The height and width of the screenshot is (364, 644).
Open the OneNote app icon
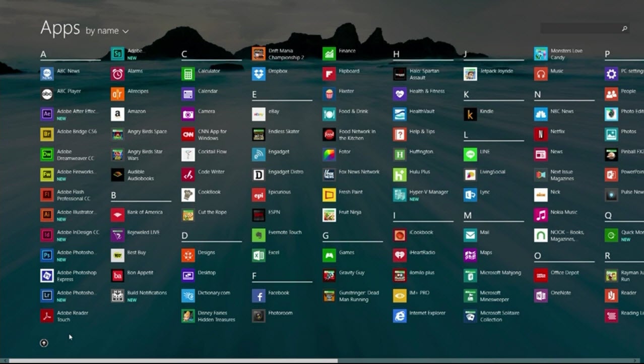pyautogui.click(x=541, y=296)
